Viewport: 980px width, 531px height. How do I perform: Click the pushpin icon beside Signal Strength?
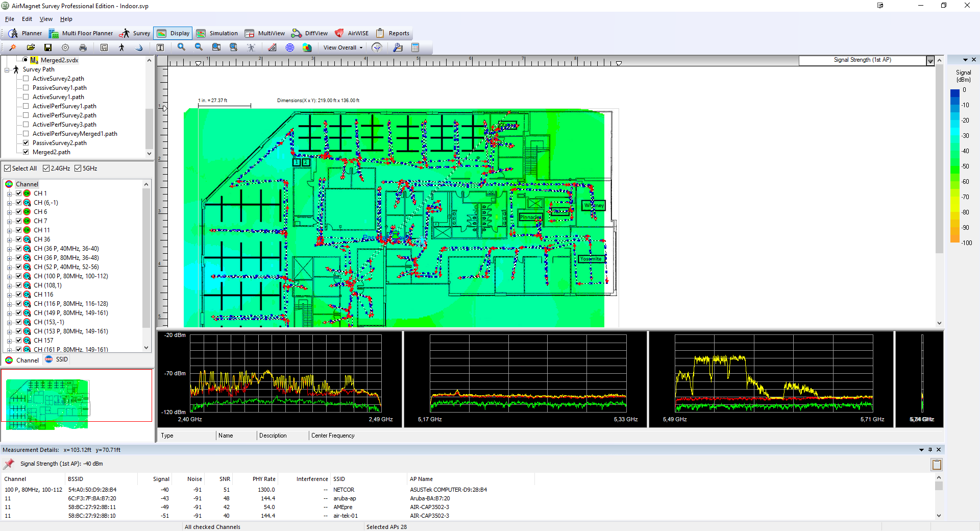[x=9, y=464]
